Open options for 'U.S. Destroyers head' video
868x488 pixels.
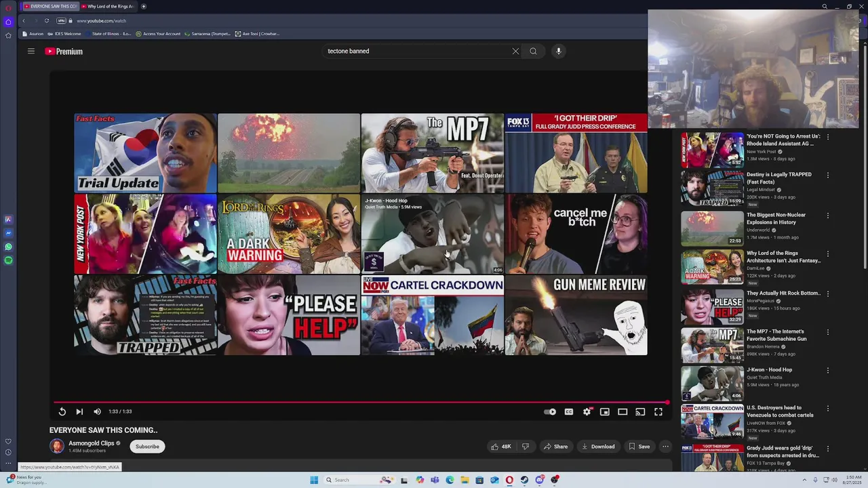827,409
